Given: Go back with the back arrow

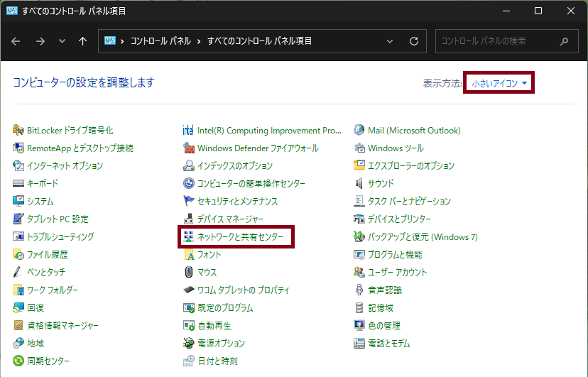Looking at the screenshot, I should [x=16, y=41].
